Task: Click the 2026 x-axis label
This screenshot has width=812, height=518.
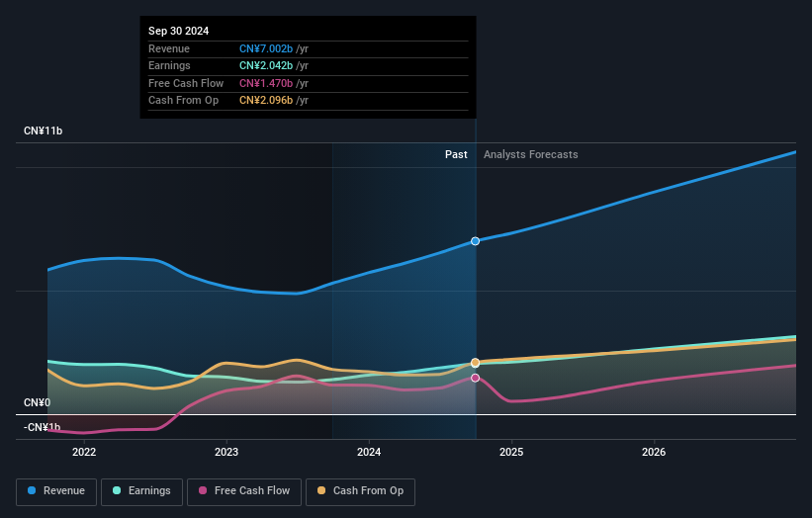Action: [654, 453]
